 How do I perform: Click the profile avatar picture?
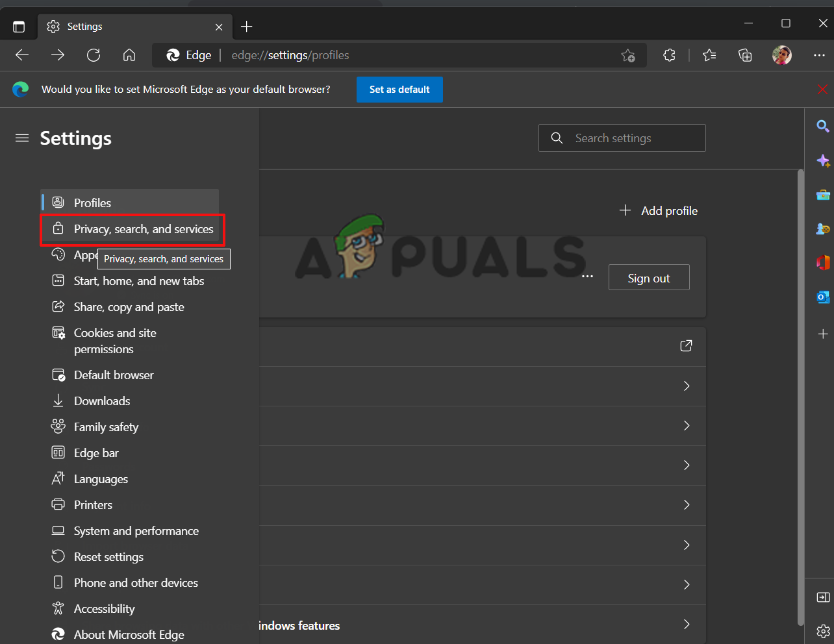pyautogui.click(x=782, y=55)
